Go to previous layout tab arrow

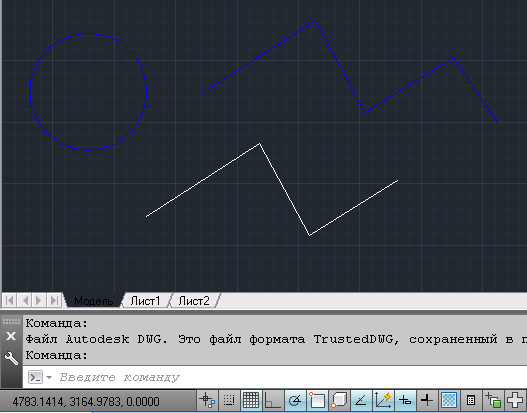25,300
